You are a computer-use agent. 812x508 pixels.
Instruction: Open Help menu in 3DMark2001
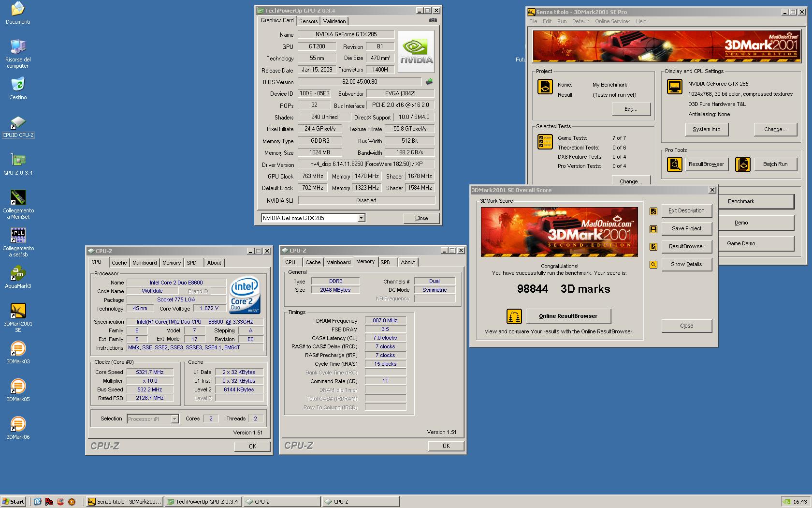tap(641, 22)
